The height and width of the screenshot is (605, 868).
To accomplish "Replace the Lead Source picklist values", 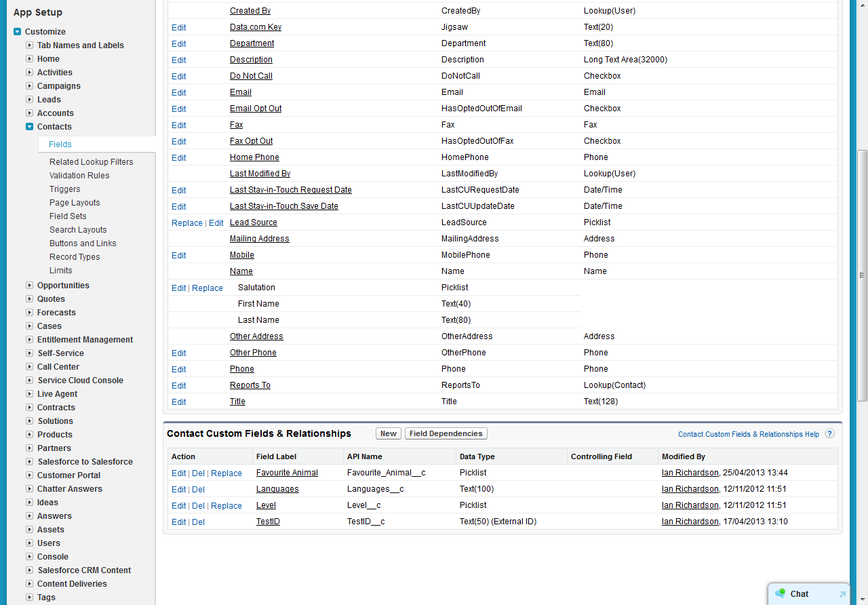I will point(186,223).
